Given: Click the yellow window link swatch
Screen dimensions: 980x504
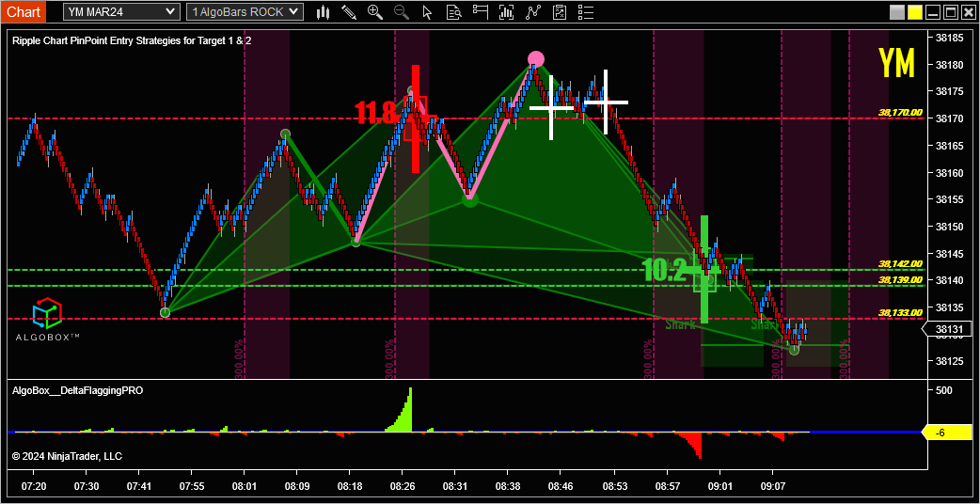Looking at the screenshot, I should pyautogui.click(x=914, y=12).
